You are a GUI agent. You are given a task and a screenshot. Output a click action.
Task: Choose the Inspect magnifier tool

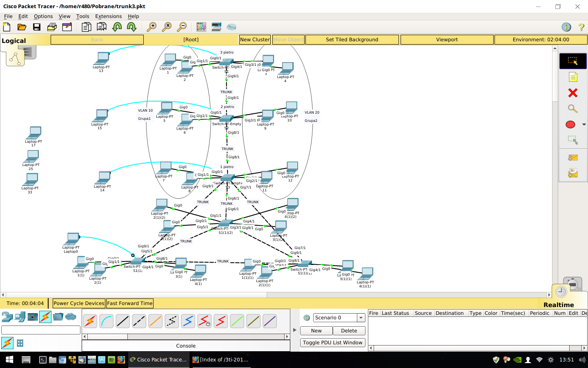[x=572, y=109]
